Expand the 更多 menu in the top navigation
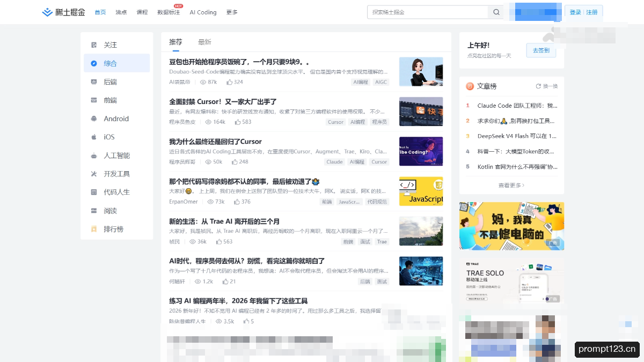 pyautogui.click(x=232, y=12)
